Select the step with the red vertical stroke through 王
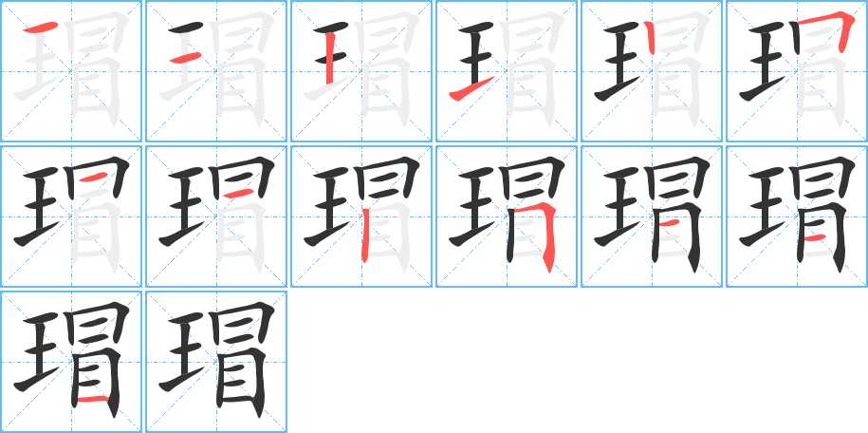The width and height of the screenshot is (868, 433). tap(361, 71)
